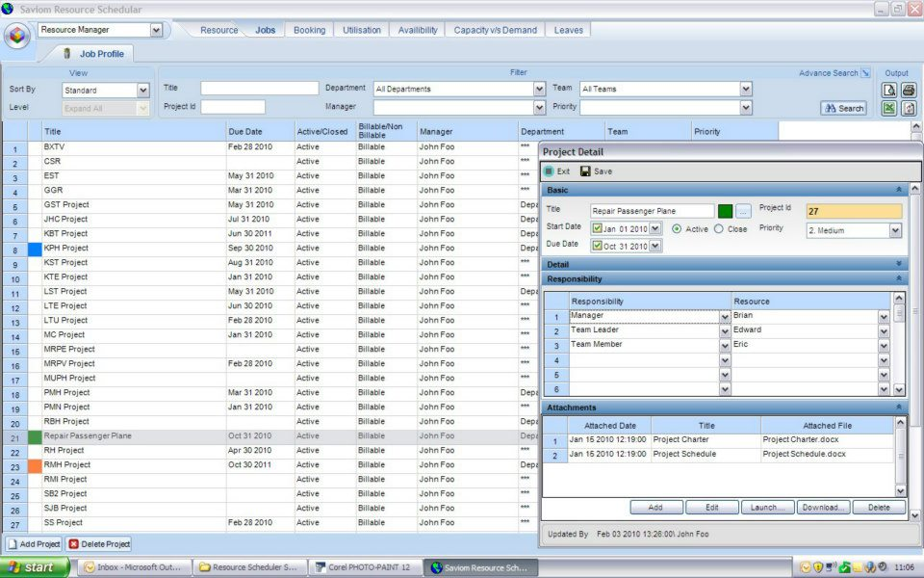The image size is (924, 578).
Task: Switch to the Booking tab
Action: tap(309, 30)
